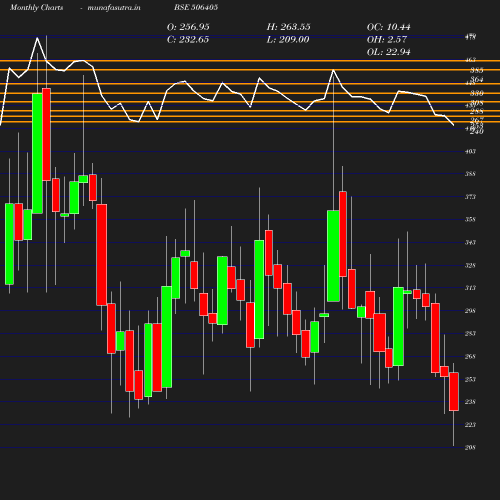The width and height of the screenshot is (500, 500).
Task: Click the 358 price axis label
Action: click(470, 219)
